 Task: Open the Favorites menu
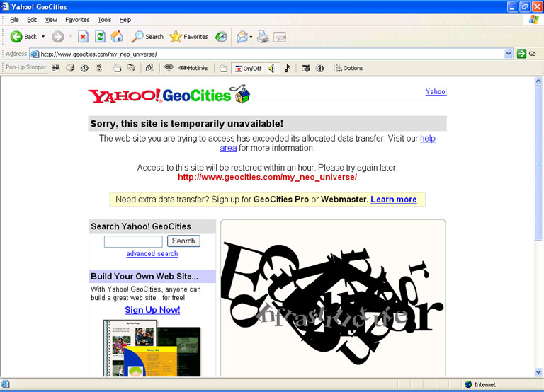click(77, 20)
